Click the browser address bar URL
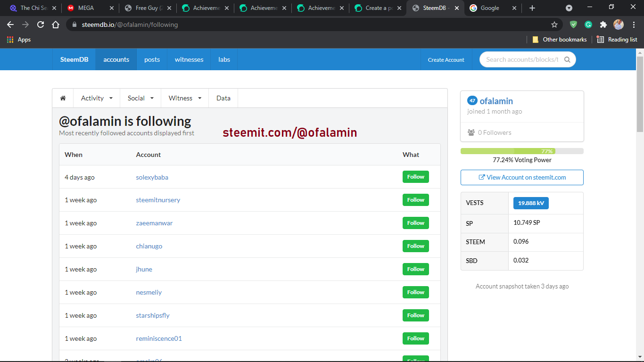Viewport: 644px width, 362px height. [x=130, y=25]
